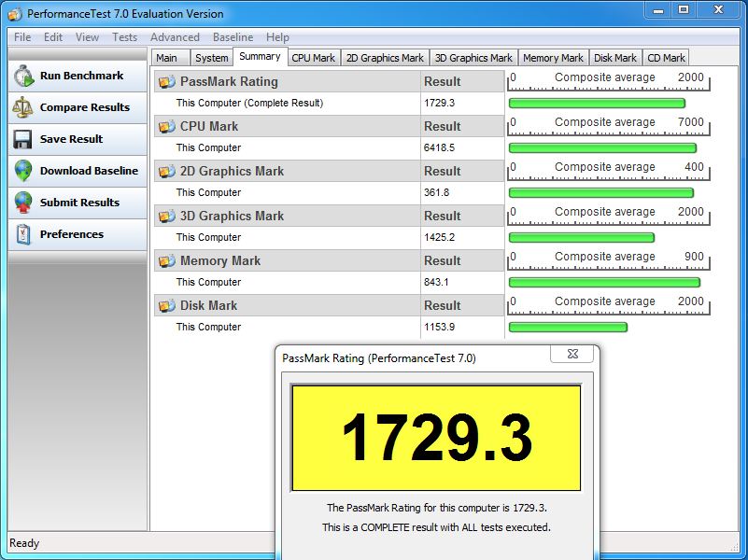The image size is (748, 560).
Task: Click the Run Benchmark stopwatch icon
Action: point(23,77)
